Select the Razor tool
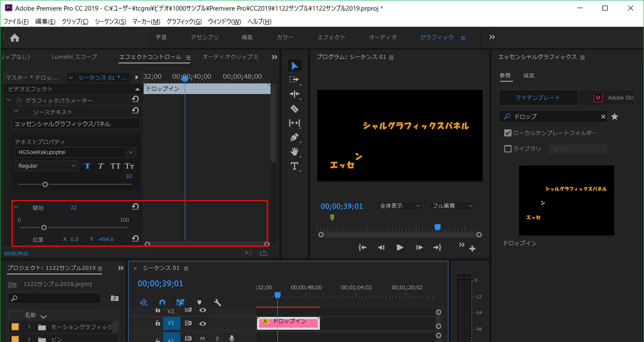 point(294,109)
